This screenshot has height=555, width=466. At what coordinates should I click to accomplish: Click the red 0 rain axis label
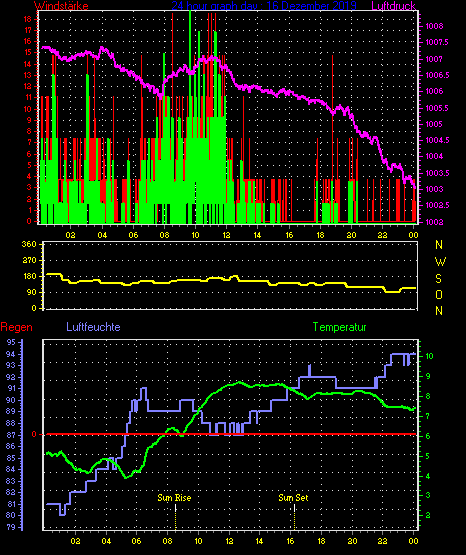click(34, 434)
